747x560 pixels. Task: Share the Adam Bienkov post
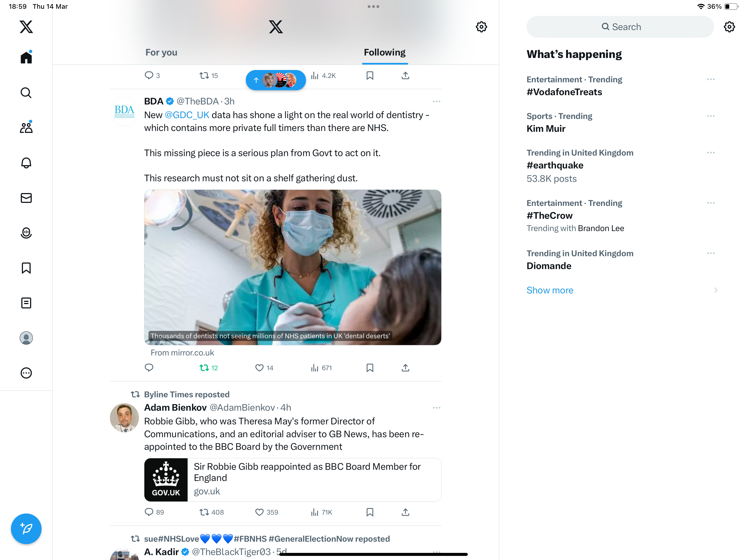coord(405,512)
